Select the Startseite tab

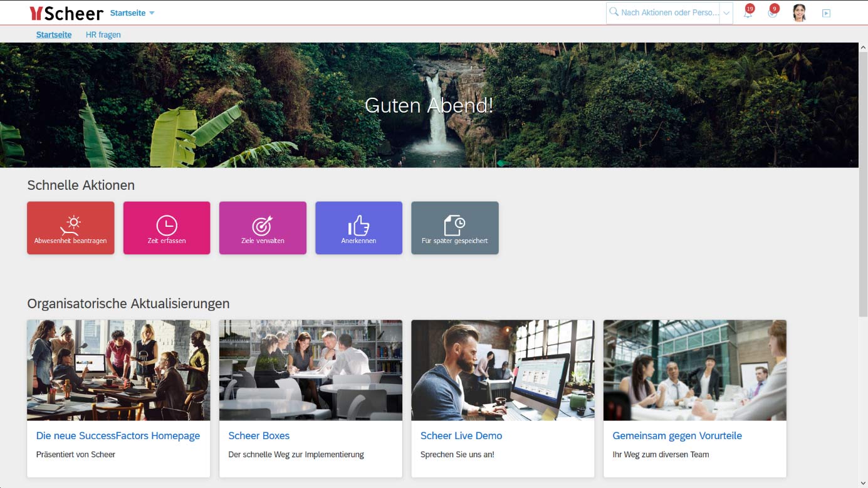point(54,34)
